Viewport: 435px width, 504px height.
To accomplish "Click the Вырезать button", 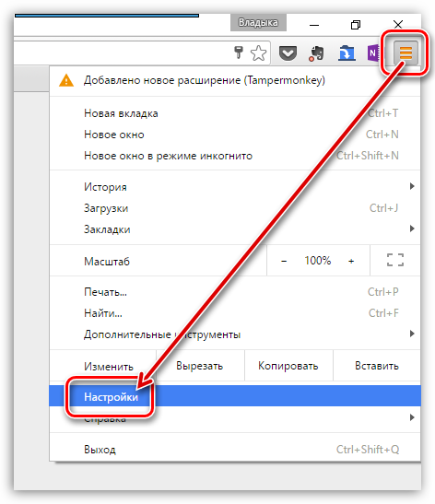I will (x=200, y=366).
